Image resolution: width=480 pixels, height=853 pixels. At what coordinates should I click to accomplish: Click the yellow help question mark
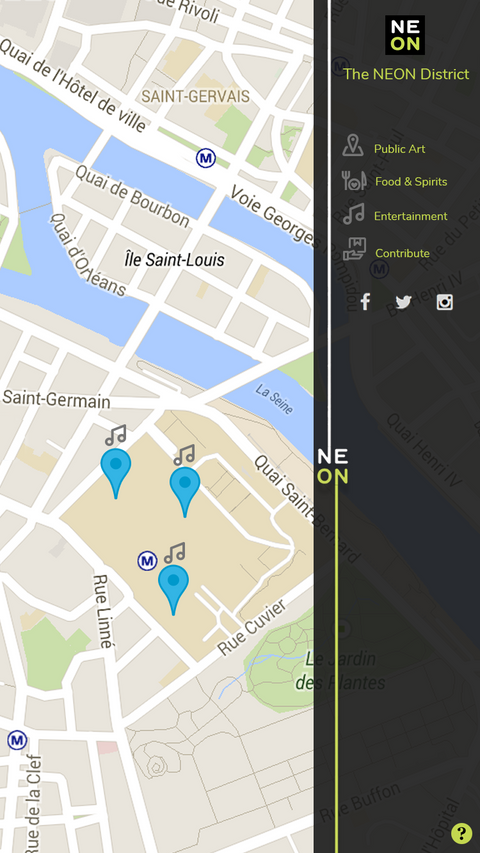[461, 833]
